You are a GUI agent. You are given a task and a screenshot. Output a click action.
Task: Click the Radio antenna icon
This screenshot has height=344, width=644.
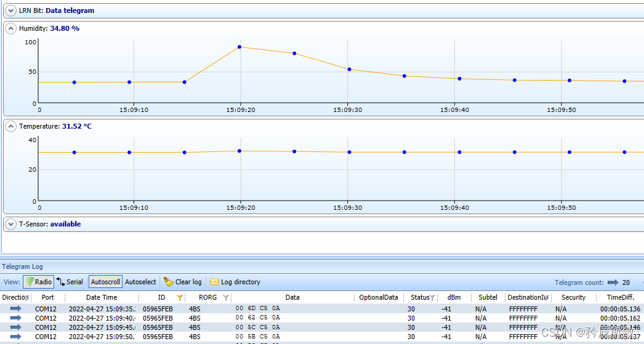point(30,282)
